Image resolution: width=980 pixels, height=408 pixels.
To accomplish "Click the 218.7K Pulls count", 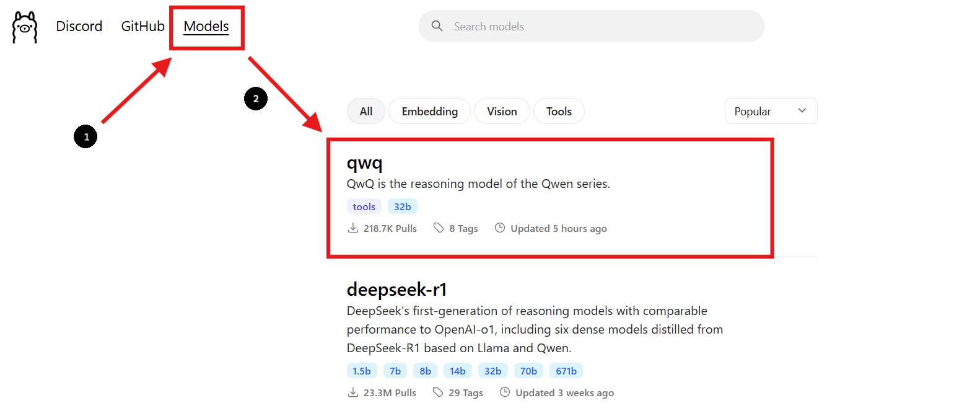I will (390, 228).
